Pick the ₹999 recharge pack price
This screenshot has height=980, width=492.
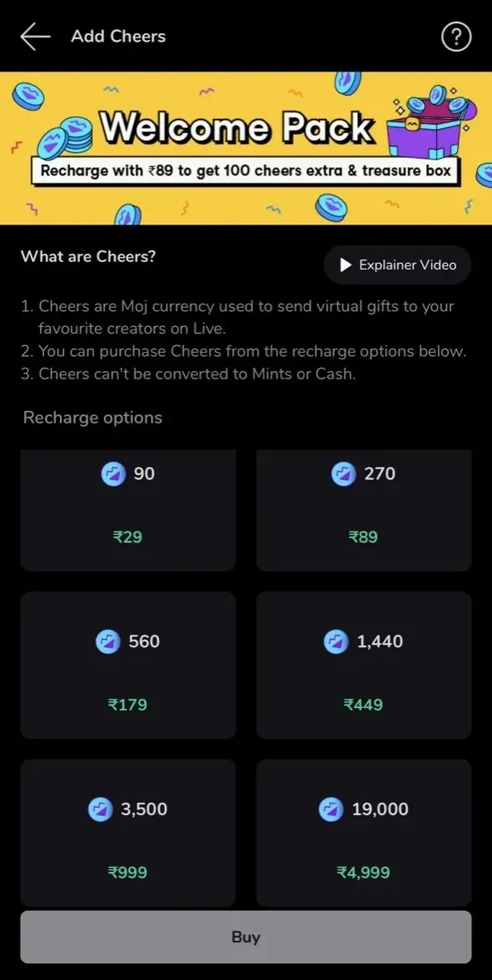[127, 873]
